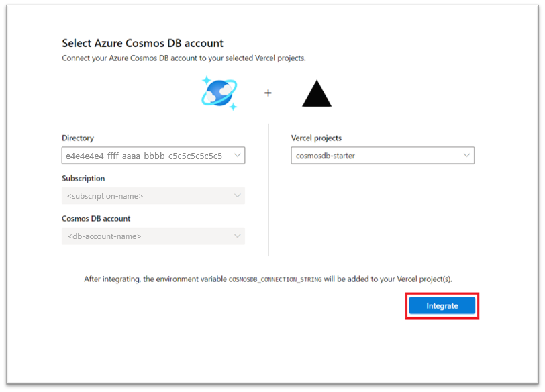Image resolution: width=545 pixels, height=392 pixels.
Task: Open the Subscription dropdown
Action: click(153, 195)
